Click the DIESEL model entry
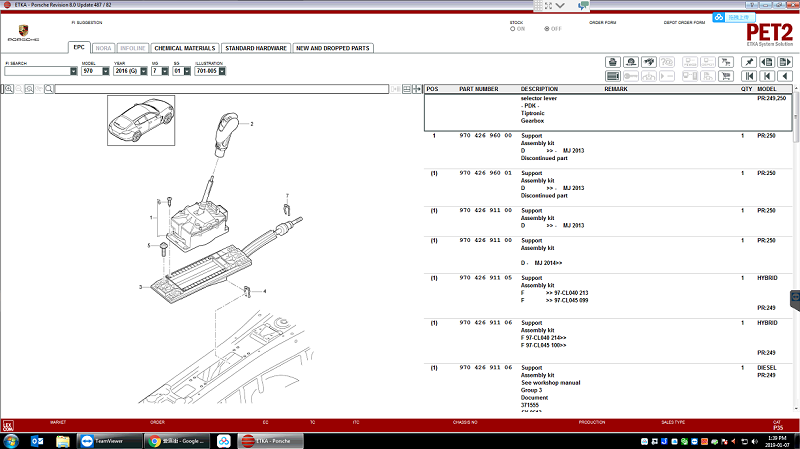800x449 pixels. [x=767, y=368]
